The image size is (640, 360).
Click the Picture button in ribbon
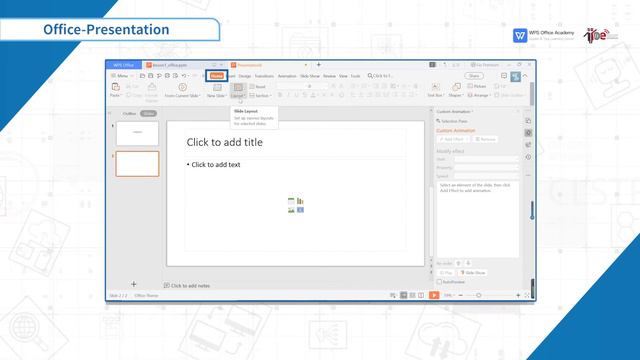tap(477, 86)
